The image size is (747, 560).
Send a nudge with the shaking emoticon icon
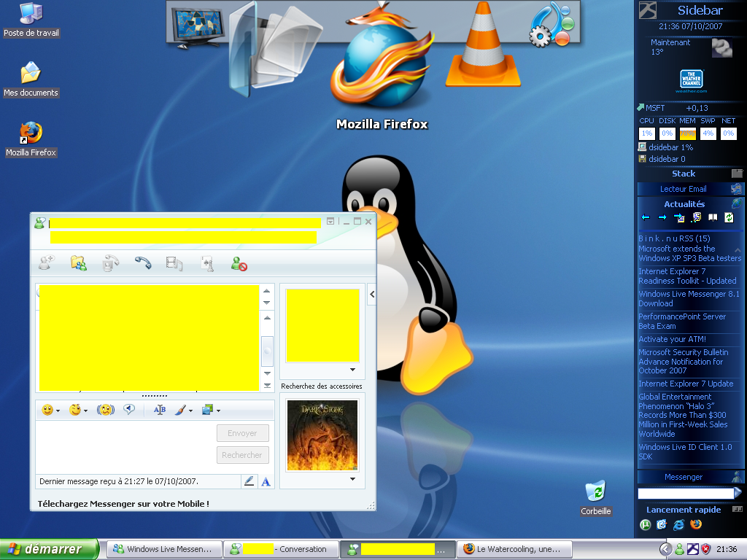pyautogui.click(x=106, y=410)
